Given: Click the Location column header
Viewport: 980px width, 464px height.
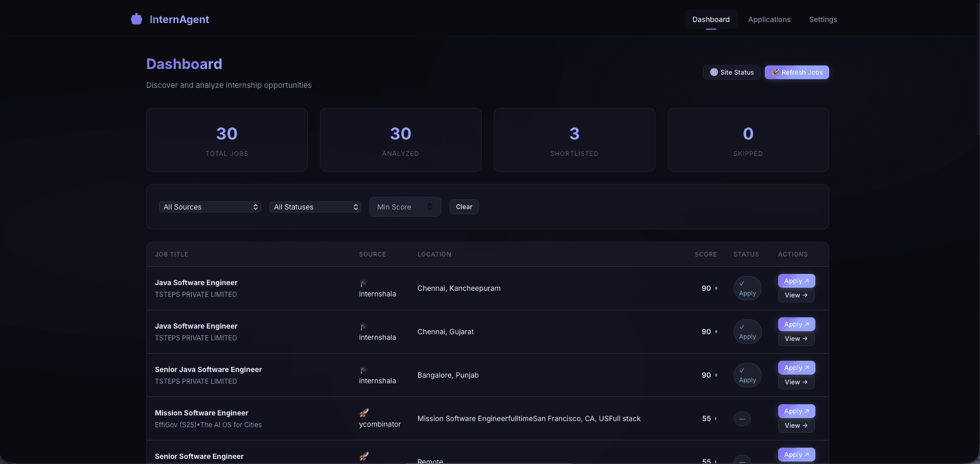Looking at the screenshot, I should coord(435,254).
